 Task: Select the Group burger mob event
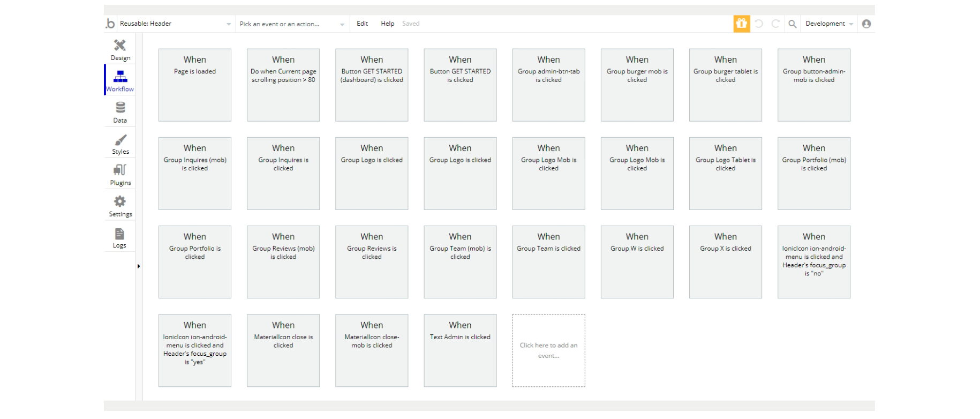point(637,85)
